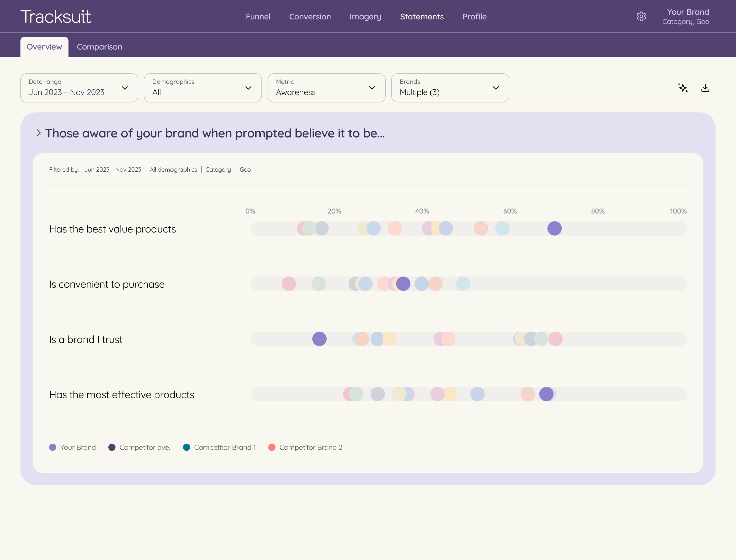Click the 20% axis label
The height and width of the screenshot is (560, 736).
(334, 211)
